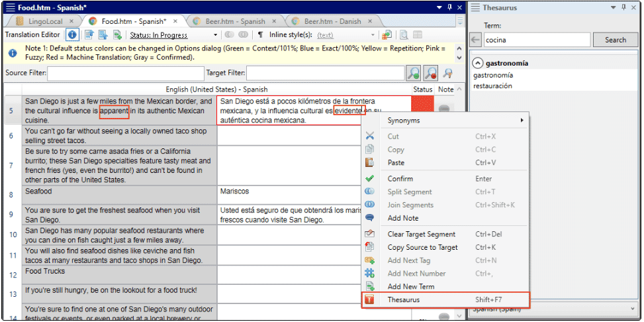Screen dimensions: 644x322
Task: Click the document with blue down arrow icon
Action: click(103, 35)
